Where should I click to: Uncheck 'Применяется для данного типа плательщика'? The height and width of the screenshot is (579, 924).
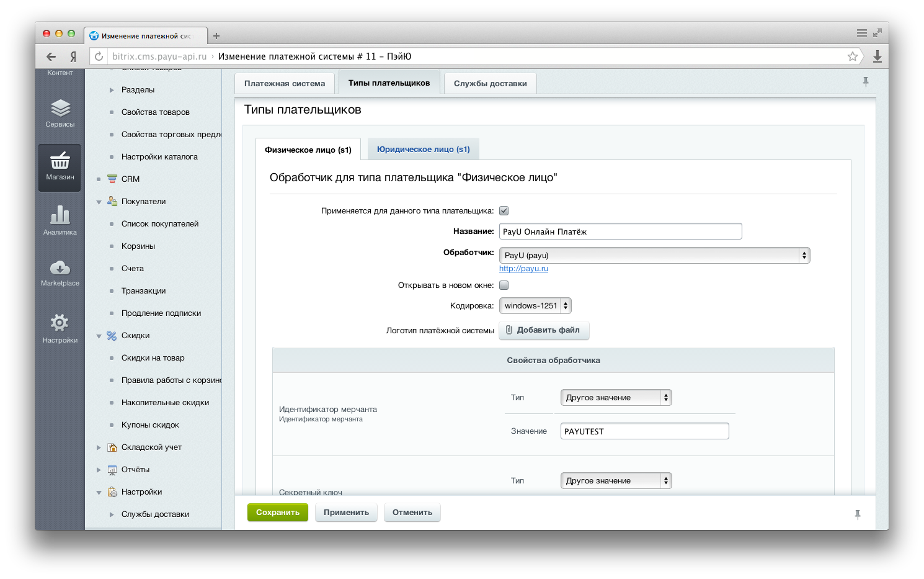pos(504,211)
